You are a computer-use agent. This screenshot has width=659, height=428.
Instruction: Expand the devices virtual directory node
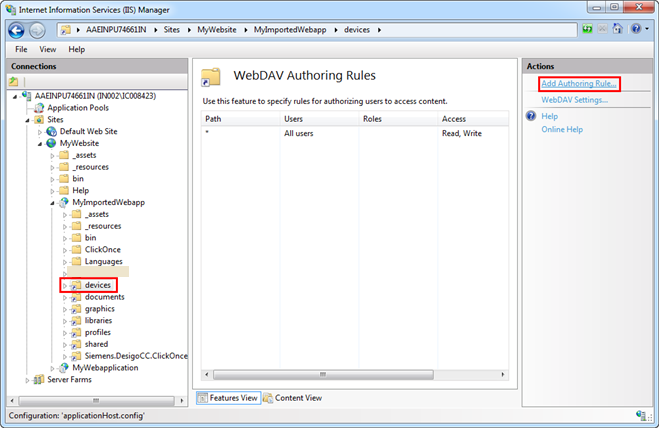tap(65, 285)
